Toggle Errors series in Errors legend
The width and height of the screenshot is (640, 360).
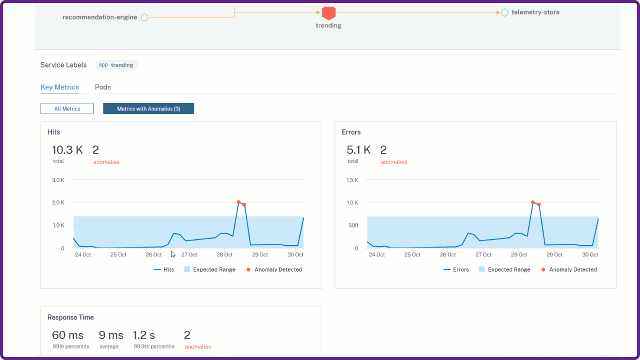(x=456, y=269)
